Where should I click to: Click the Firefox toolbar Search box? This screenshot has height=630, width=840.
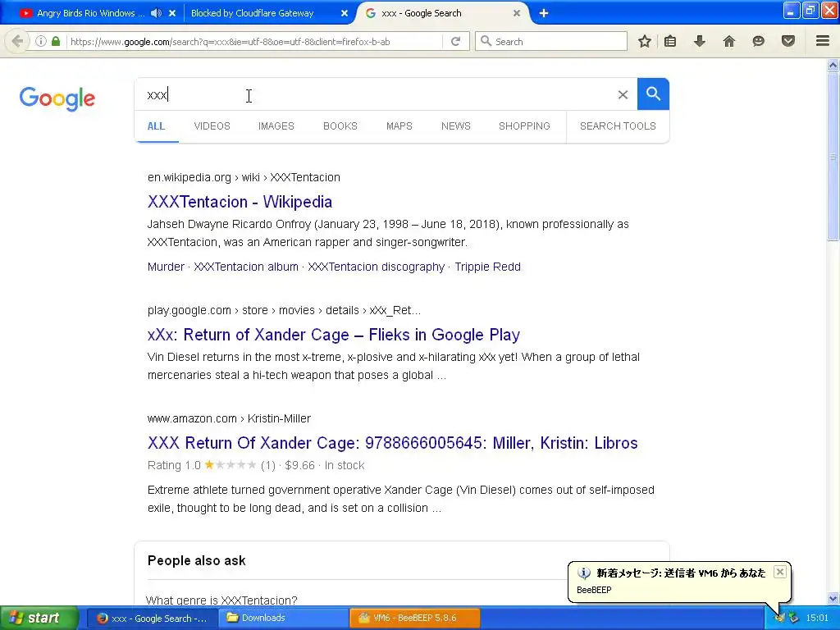pos(551,41)
